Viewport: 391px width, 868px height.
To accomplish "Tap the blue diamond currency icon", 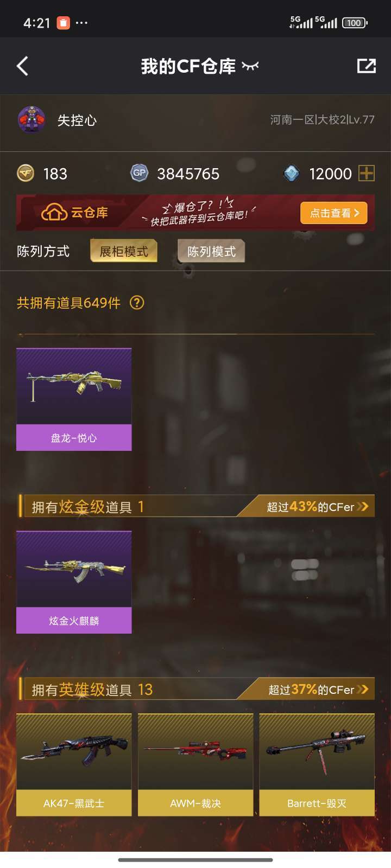I will pyautogui.click(x=292, y=174).
